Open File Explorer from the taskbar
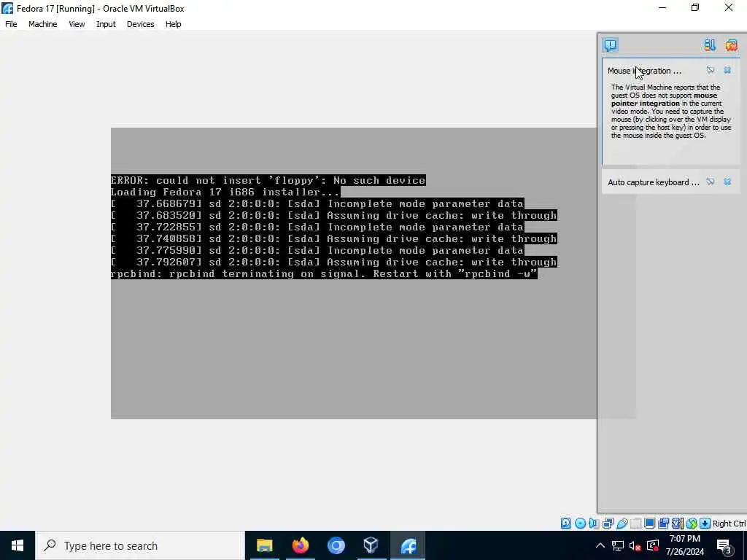Viewport: 747px width, 560px height. (x=264, y=545)
